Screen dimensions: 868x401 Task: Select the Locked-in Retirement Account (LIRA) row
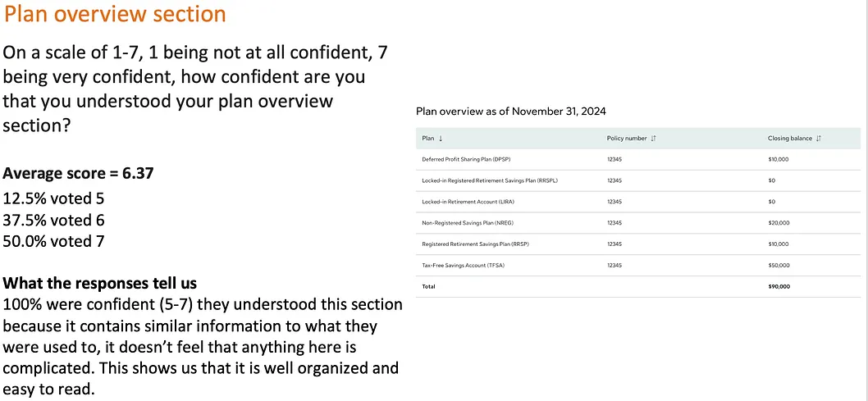click(x=464, y=202)
